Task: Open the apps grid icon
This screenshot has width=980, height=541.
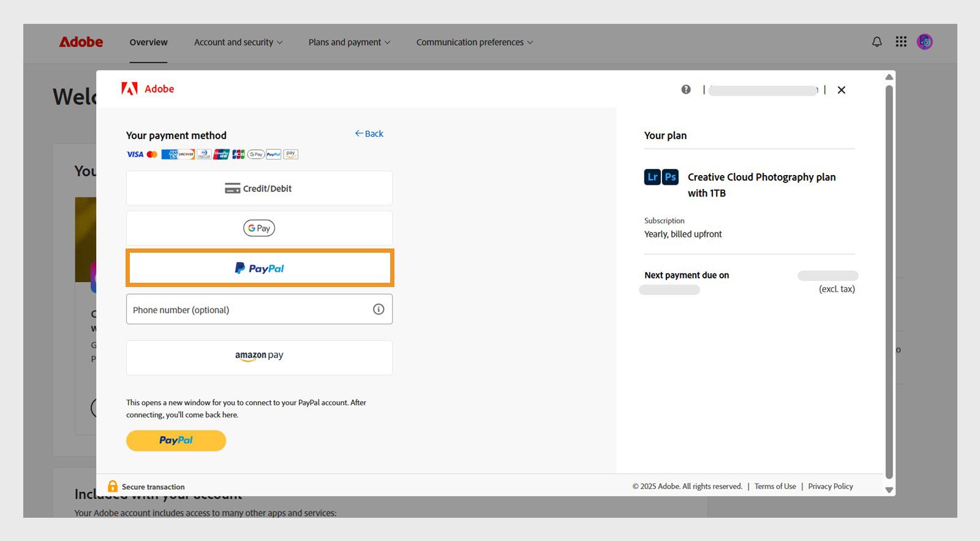Action: 901,42
